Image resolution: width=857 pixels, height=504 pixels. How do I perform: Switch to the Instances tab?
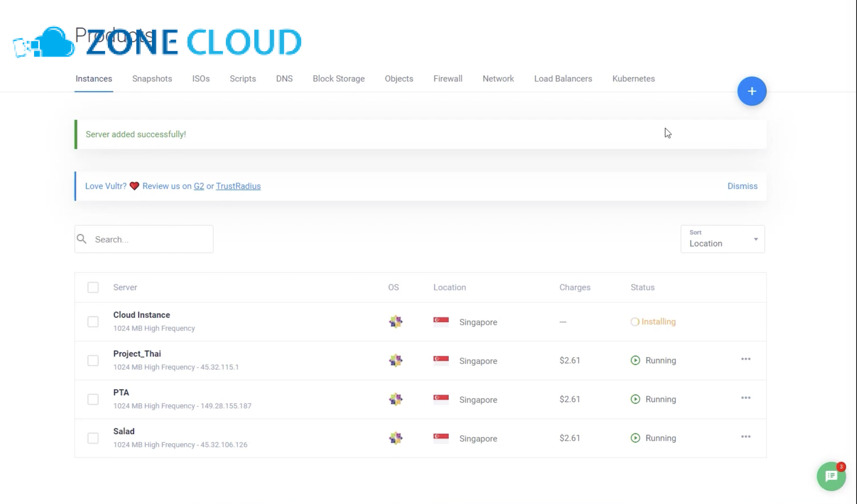[94, 79]
